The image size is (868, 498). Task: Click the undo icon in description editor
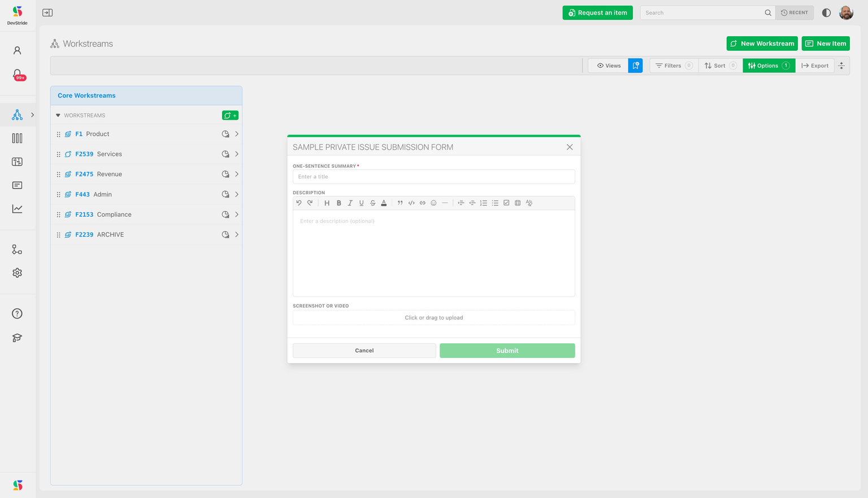coord(299,203)
